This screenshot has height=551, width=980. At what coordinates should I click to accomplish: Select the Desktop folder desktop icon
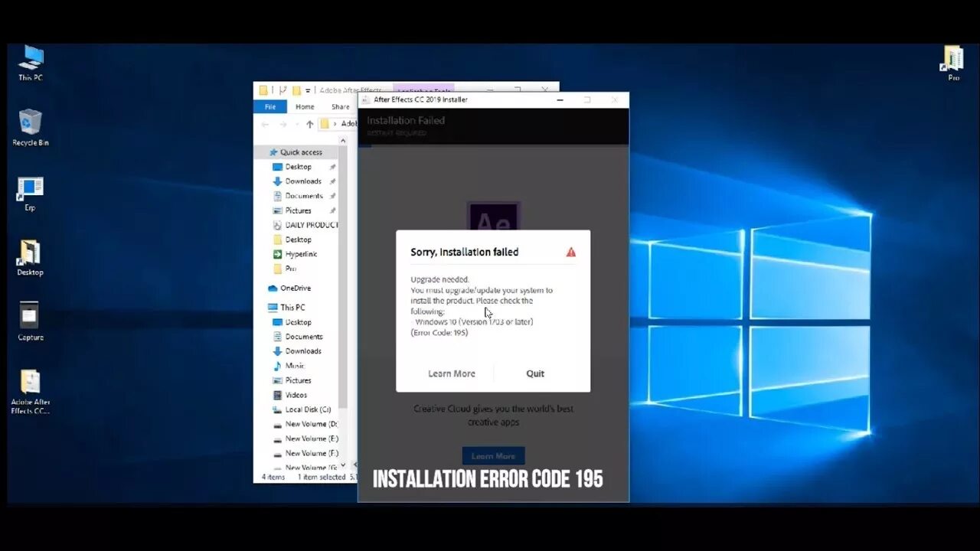[30, 259]
